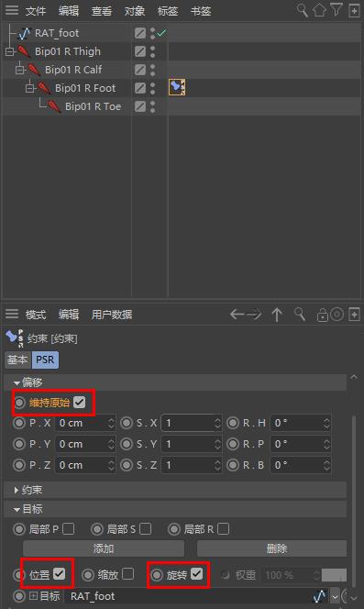364x609 pixels.
Task: Toggle layer box for Bip01 R Thigh
Action: tap(140, 51)
